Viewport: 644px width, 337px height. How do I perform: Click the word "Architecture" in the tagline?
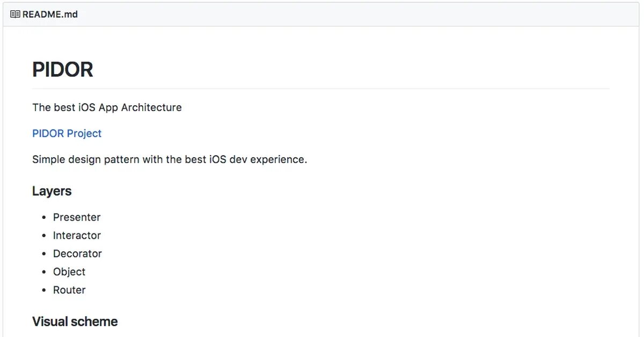click(151, 107)
